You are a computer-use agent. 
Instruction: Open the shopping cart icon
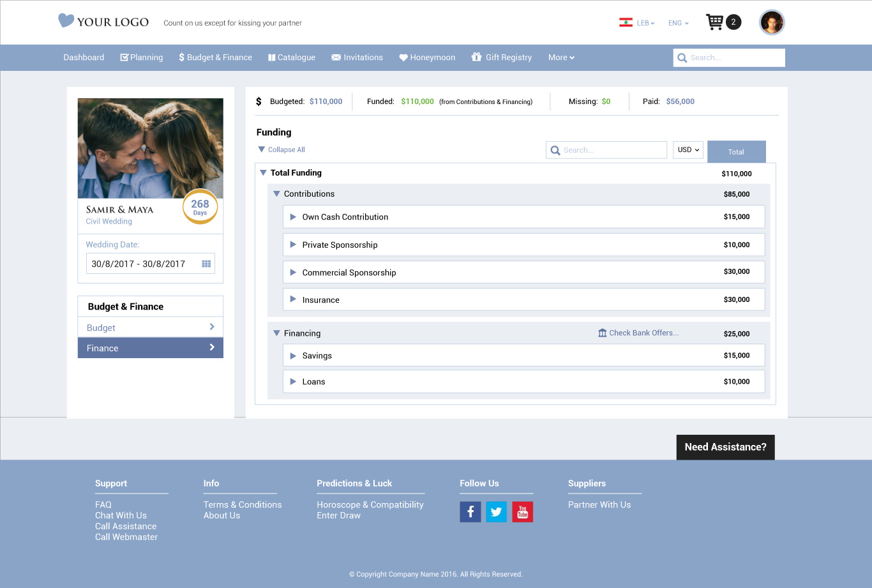pyautogui.click(x=714, y=22)
